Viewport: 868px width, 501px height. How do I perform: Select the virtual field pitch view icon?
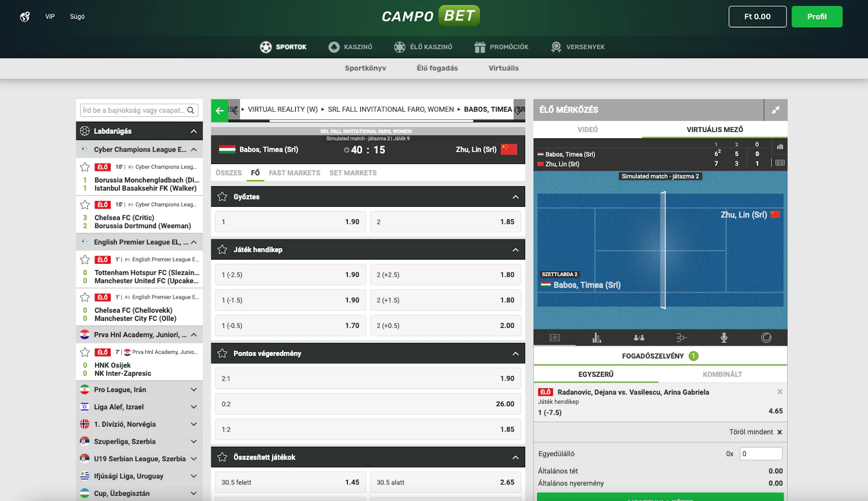click(x=554, y=337)
